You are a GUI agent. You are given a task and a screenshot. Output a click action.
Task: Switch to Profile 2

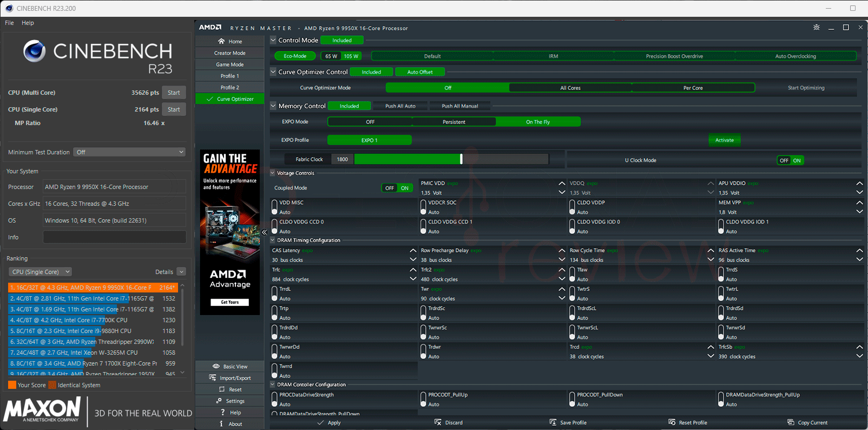click(230, 87)
